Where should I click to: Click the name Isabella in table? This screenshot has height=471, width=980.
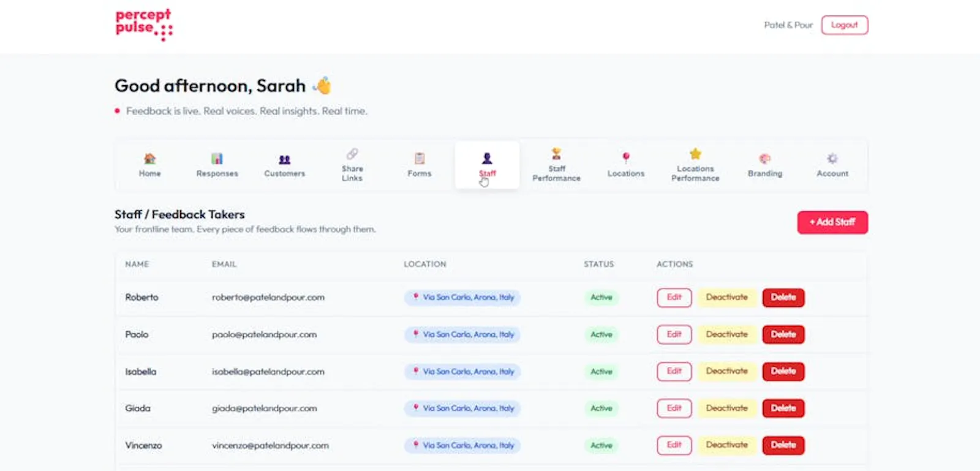point(141,372)
